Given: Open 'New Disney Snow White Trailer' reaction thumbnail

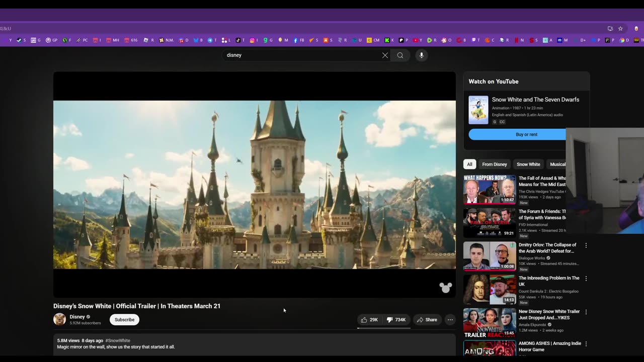Looking at the screenshot, I should (x=490, y=323).
